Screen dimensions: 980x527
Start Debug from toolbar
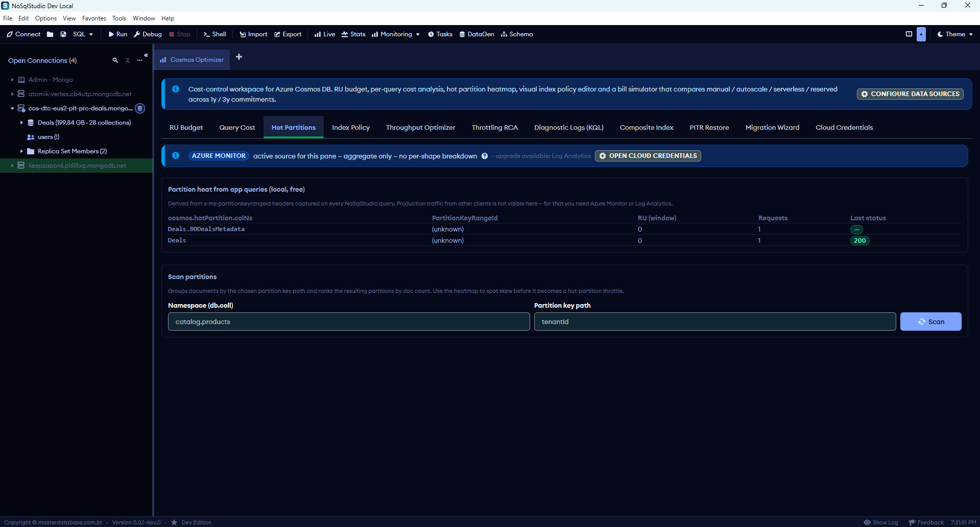[x=148, y=34]
